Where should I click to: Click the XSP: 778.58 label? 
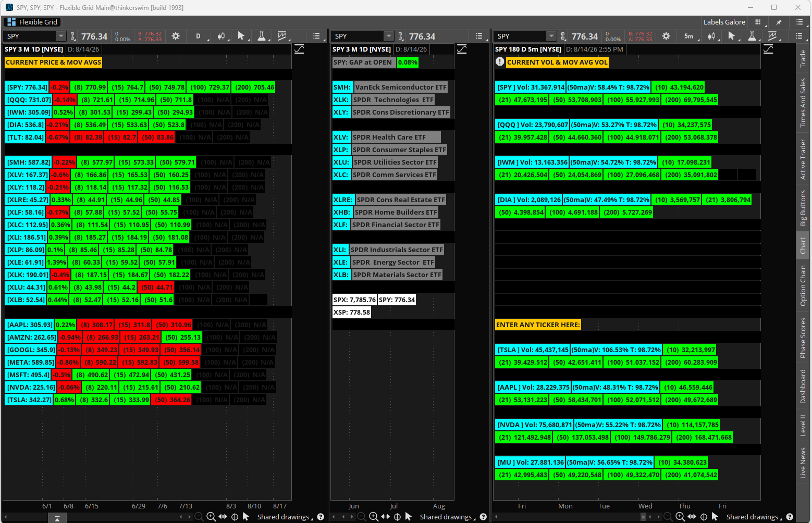[x=352, y=312]
